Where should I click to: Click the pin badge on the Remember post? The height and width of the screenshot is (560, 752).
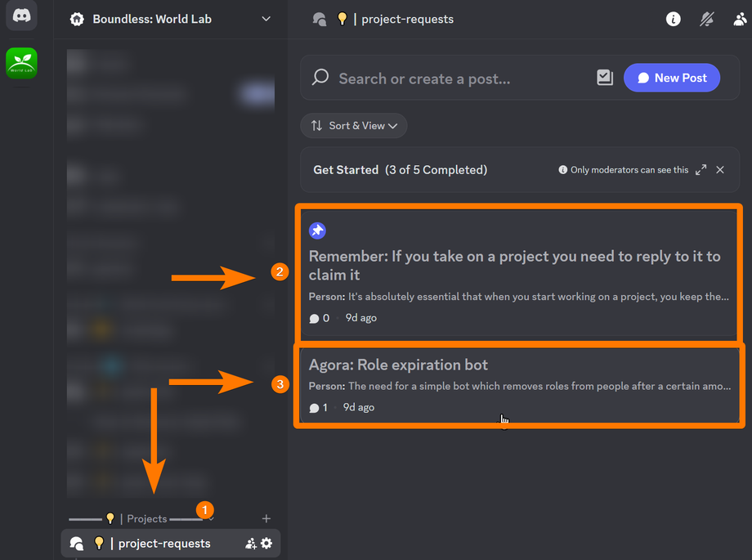317,231
